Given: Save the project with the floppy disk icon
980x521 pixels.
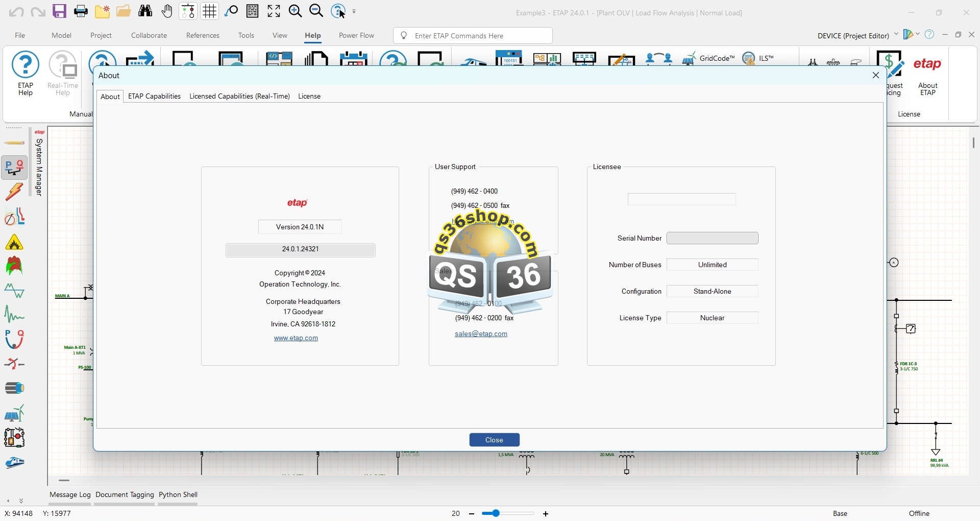Looking at the screenshot, I should 60,11.
